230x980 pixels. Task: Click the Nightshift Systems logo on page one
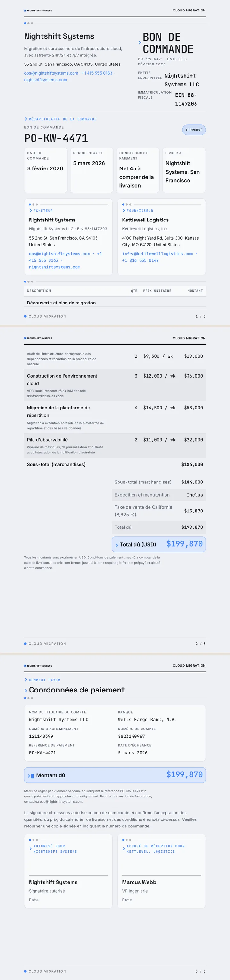[38, 11]
